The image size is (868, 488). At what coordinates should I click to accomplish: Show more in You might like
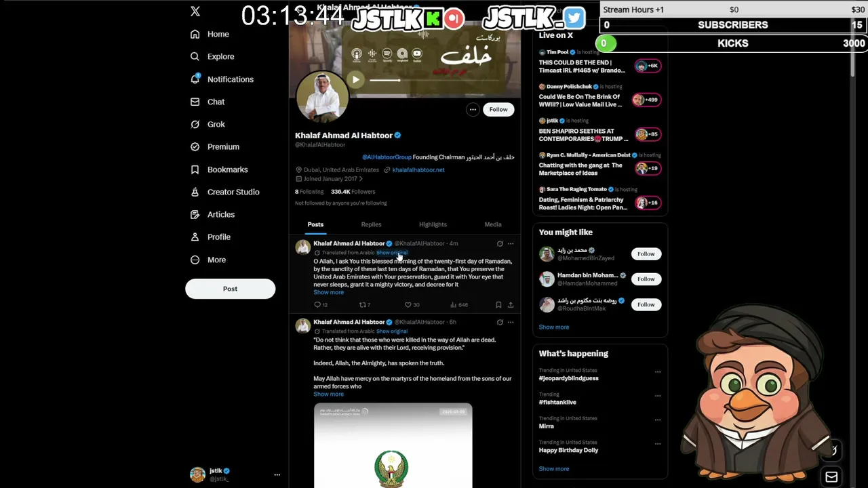(554, 327)
